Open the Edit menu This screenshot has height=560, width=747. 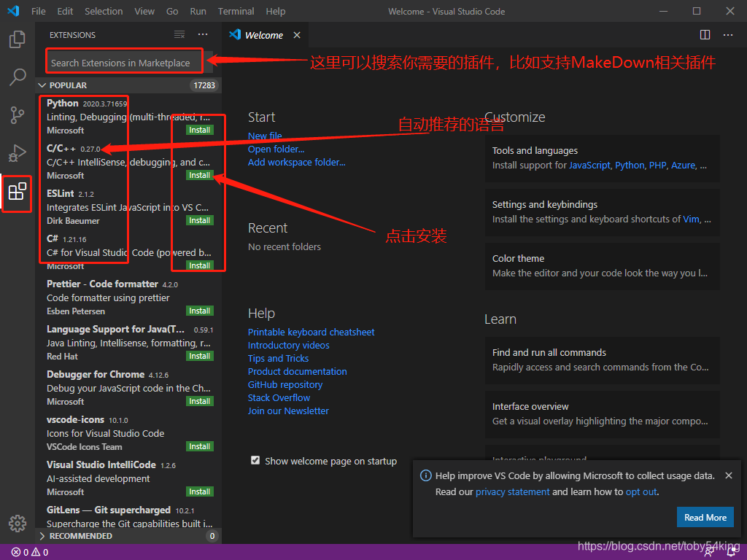click(x=65, y=11)
